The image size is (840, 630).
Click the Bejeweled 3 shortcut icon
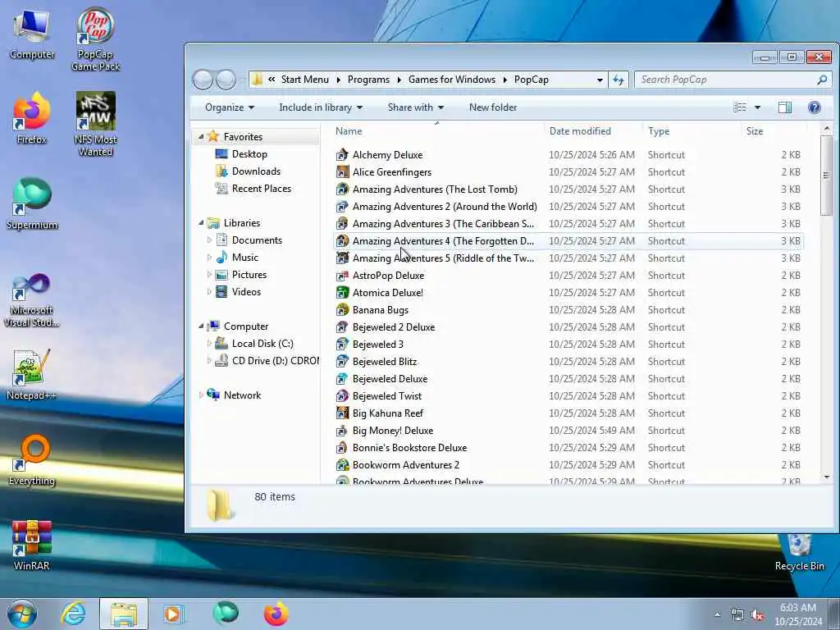(342, 344)
